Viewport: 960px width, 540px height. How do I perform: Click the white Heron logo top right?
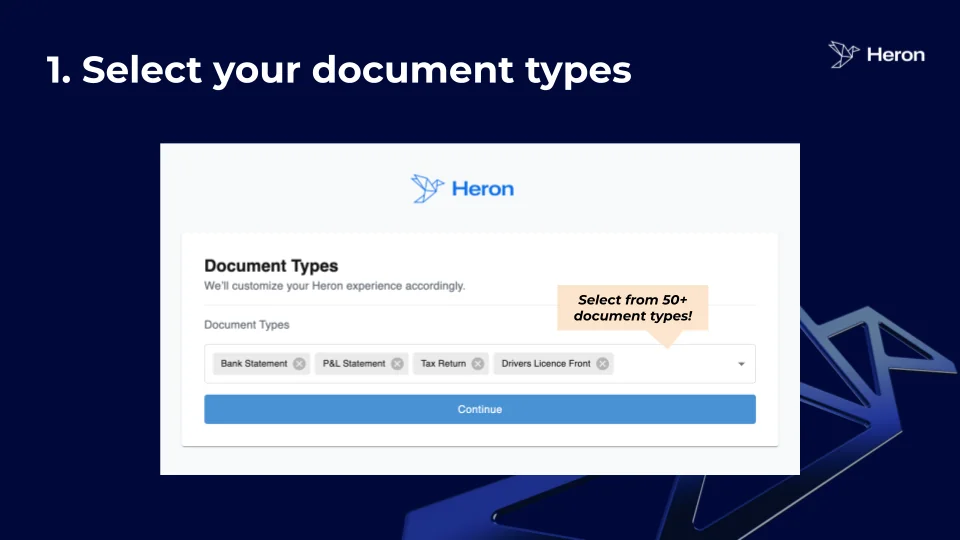click(876, 54)
